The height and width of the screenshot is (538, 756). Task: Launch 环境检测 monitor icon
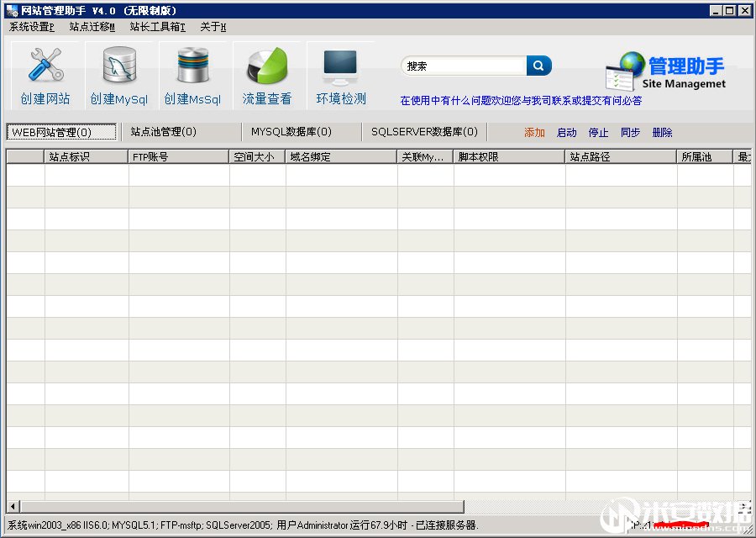click(x=340, y=67)
